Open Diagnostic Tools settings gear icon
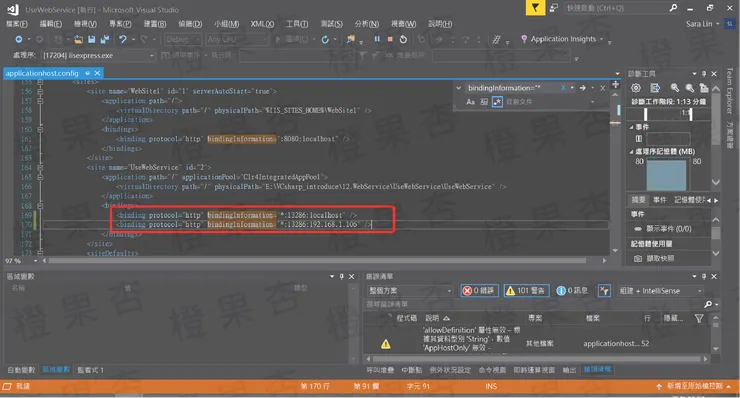Viewport: 740px width, 398px height. click(636, 88)
